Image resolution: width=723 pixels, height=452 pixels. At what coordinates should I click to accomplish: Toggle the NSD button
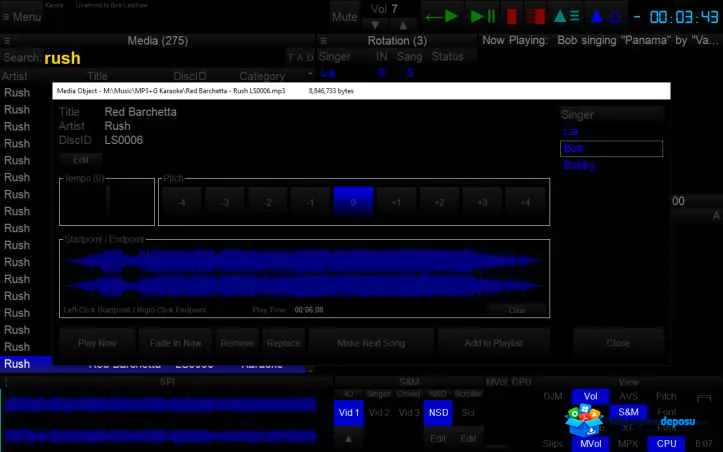click(x=438, y=412)
